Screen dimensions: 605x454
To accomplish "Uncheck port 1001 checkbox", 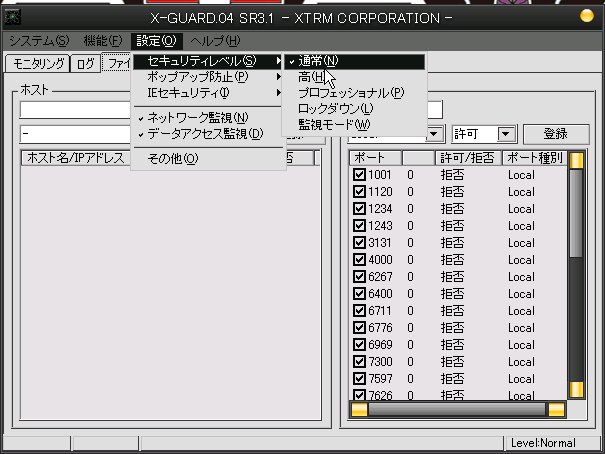I will click(359, 175).
